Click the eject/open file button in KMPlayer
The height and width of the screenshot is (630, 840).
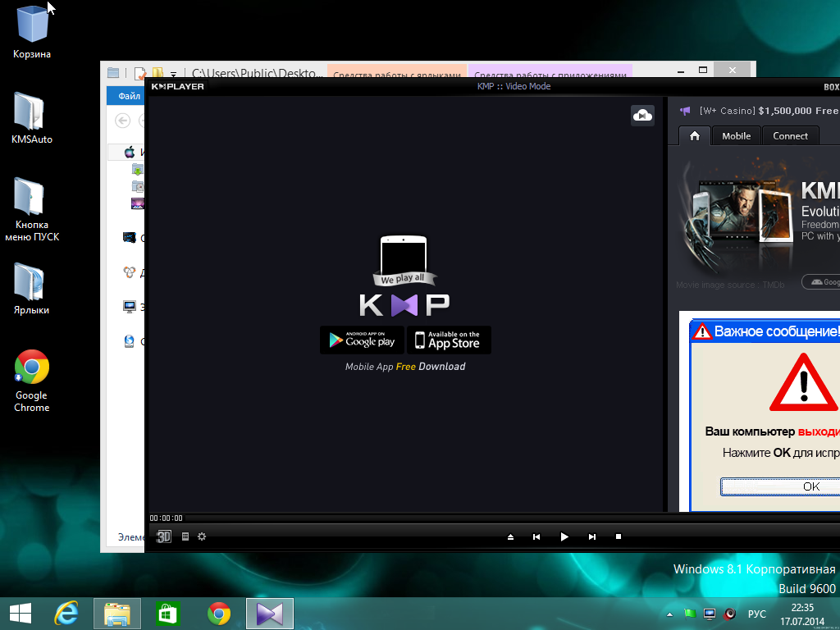tap(510, 536)
